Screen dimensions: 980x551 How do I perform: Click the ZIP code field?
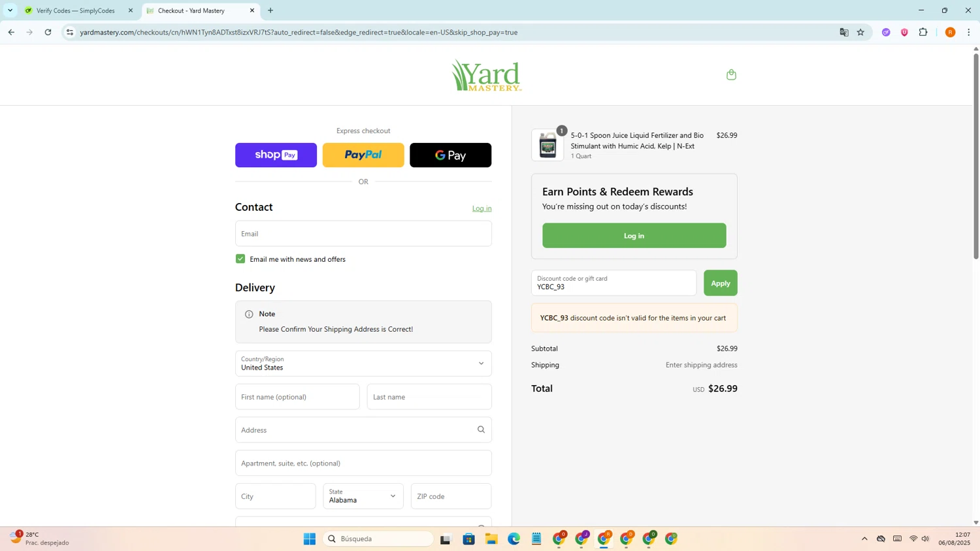(451, 496)
